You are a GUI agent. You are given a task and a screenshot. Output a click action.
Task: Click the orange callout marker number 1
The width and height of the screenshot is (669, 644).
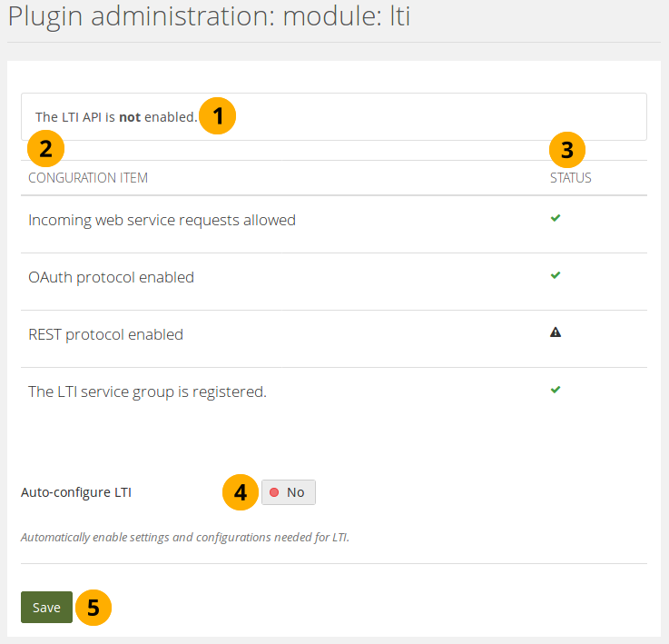point(217,116)
